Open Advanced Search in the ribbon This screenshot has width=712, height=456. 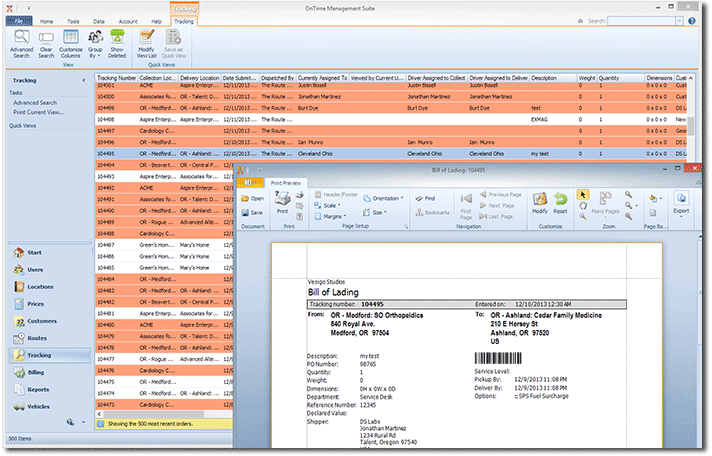(21, 44)
